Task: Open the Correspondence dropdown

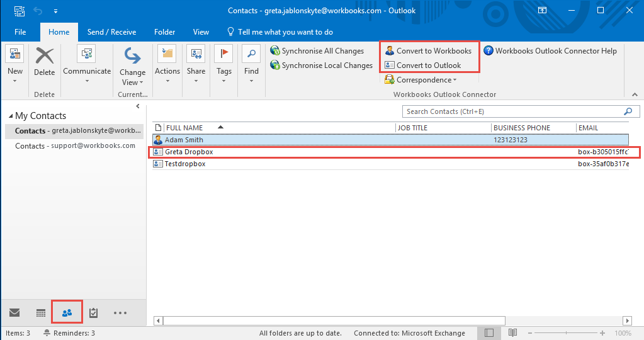Action: coord(421,80)
